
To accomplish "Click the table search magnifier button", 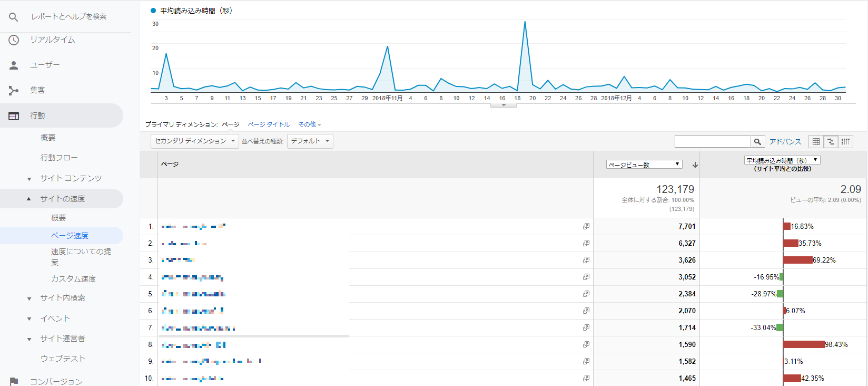I will point(757,141).
